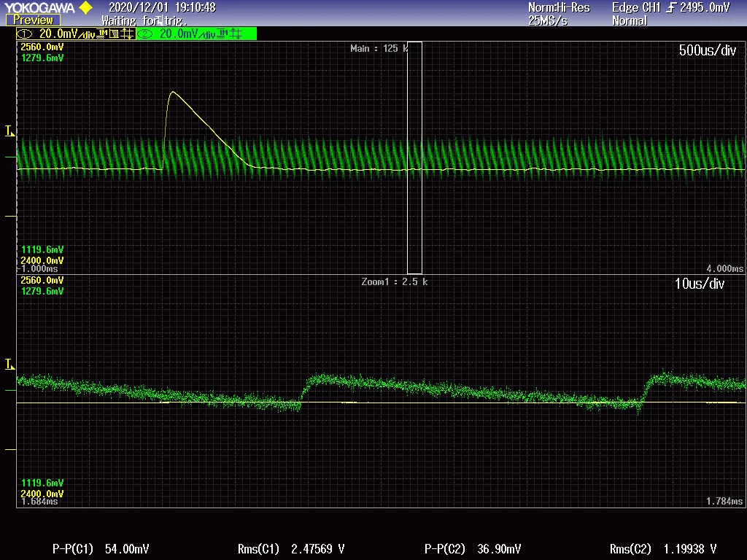This screenshot has width=747, height=560.
Task: Click the 1119.6mV lower scale in zoom window
Action: click(x=42, y=483)
